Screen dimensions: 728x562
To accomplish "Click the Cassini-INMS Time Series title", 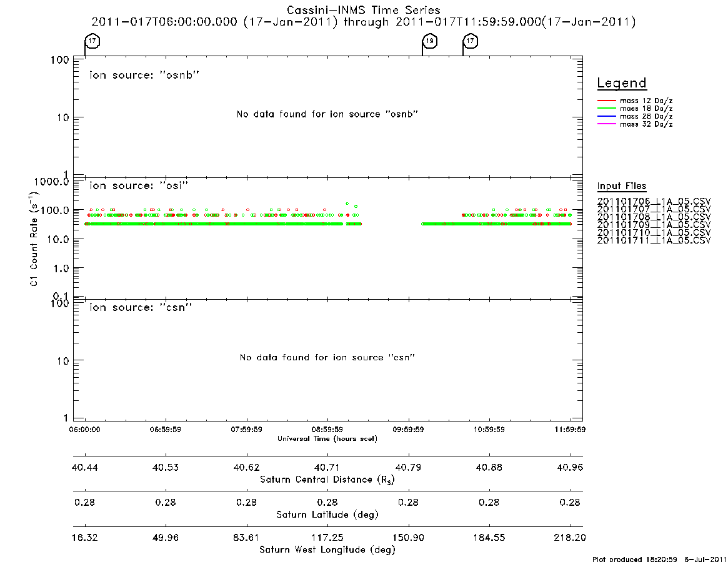I will [x=364, y=10].
